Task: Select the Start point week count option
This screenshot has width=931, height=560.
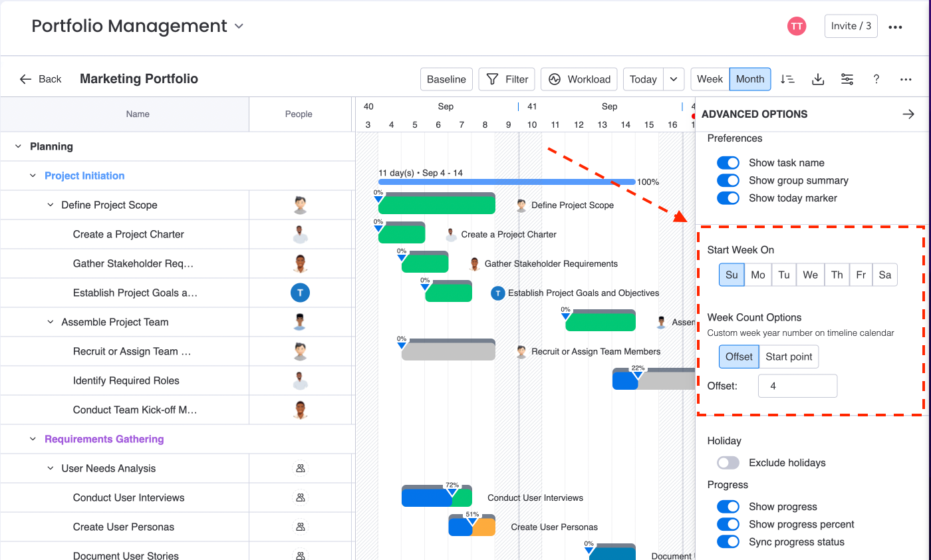Action: coord(789,356)
